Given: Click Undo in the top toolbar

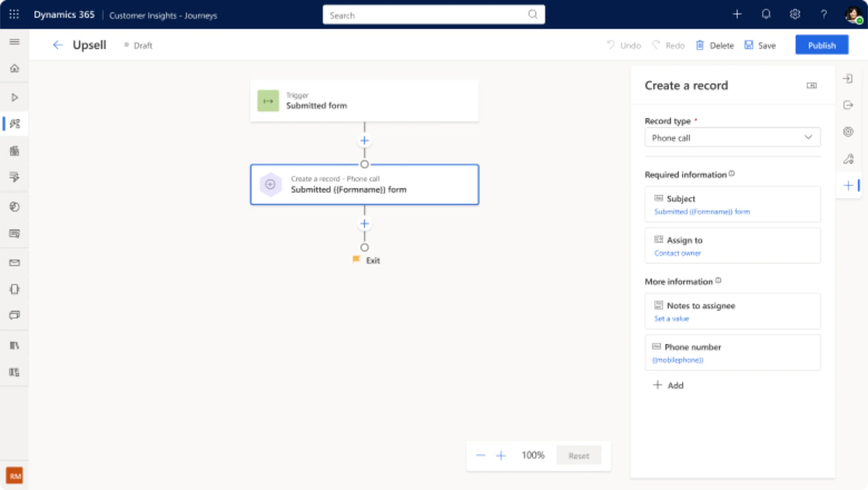Looking at the screenshot, I should coord(623,45).
